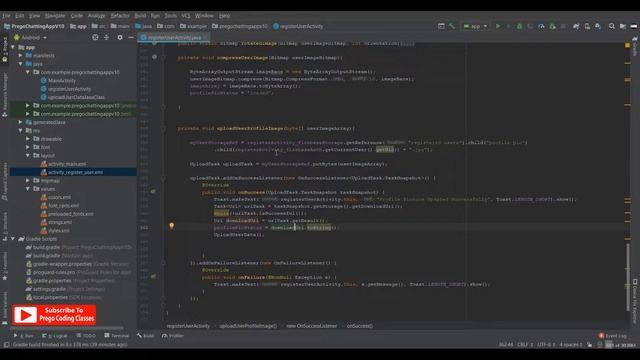
Task: Open gradle.properties under Gradle Scripts
Action: pos(51,281)
